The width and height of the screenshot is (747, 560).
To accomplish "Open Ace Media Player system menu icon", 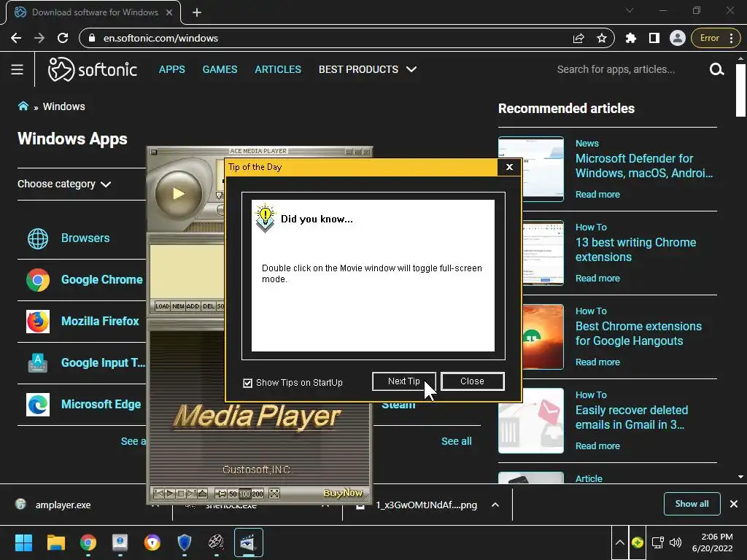I will (x=154, y=152).
